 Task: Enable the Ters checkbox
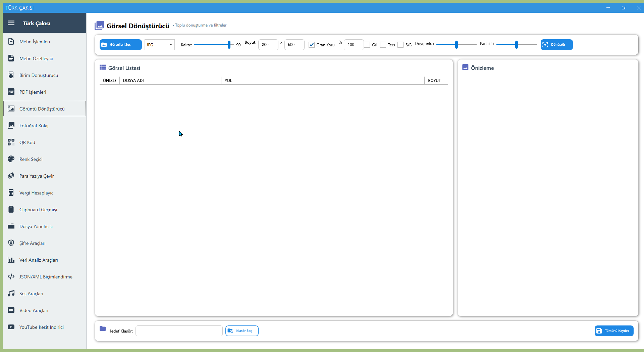point(383,45)
